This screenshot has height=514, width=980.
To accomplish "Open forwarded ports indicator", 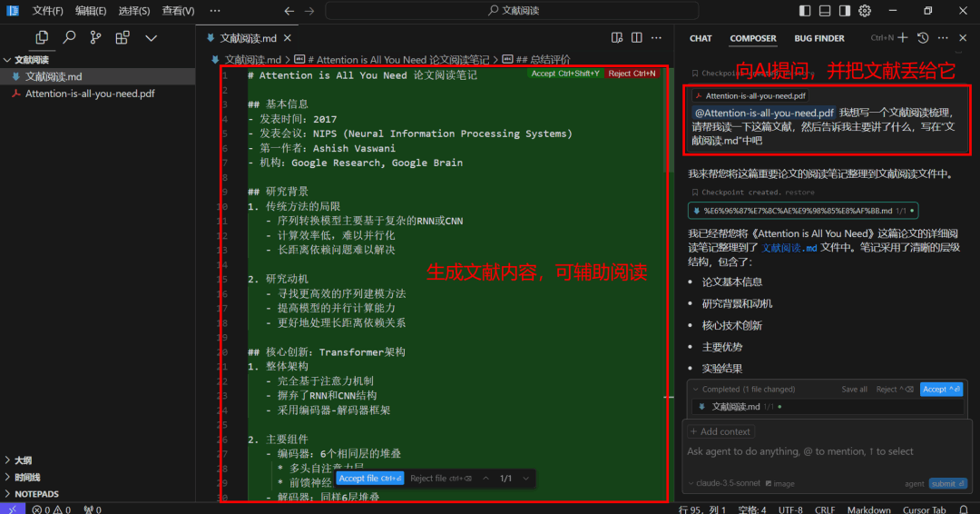I will pyautogui.click(x=93, y=509).
